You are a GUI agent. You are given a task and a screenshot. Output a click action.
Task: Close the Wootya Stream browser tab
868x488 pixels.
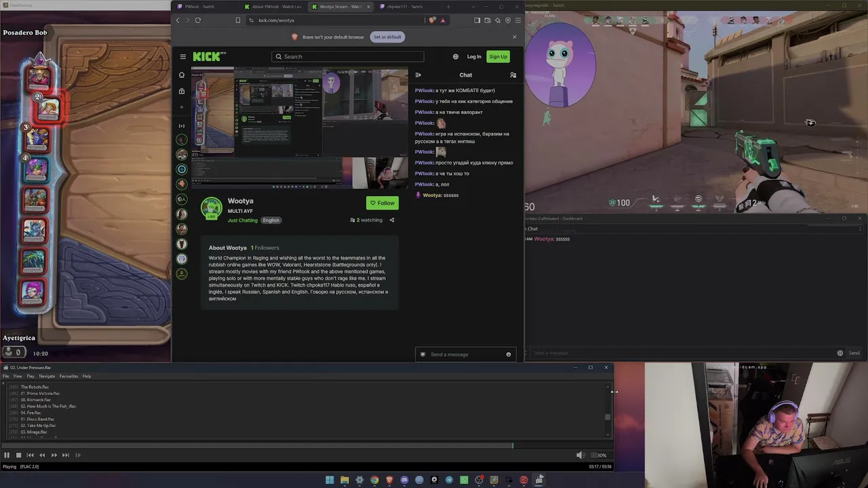pos(369,7)
